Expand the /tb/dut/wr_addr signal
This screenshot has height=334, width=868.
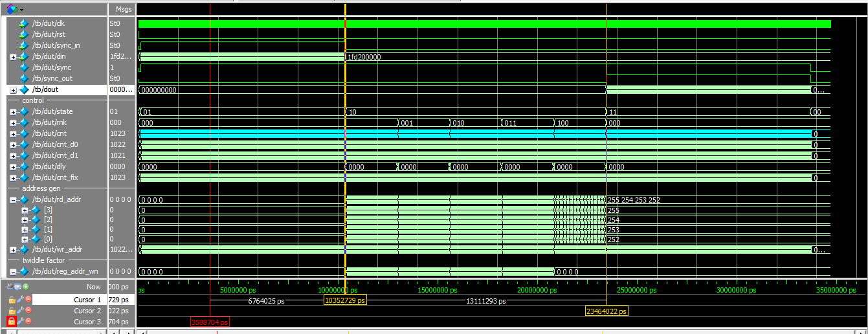[x=14, y=250]
